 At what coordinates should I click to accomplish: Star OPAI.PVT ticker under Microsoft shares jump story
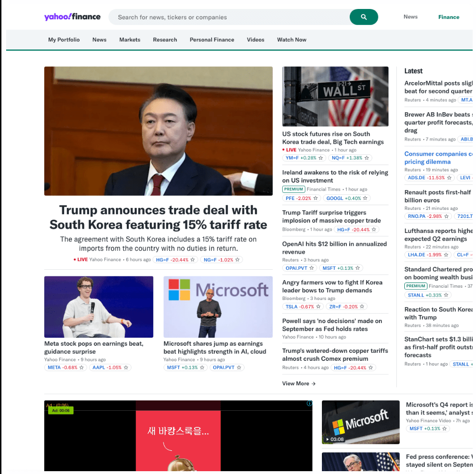coord(239,367)
